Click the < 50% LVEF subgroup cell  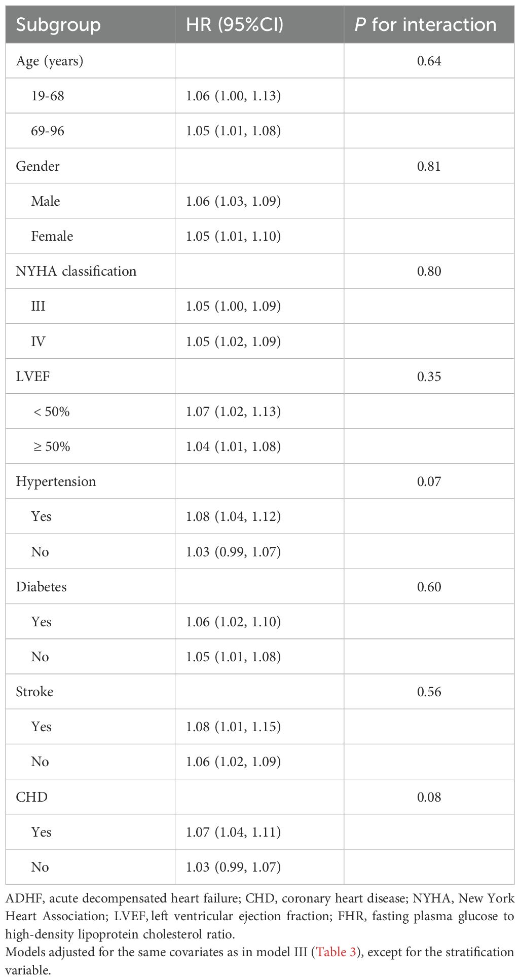click(51, 411)
